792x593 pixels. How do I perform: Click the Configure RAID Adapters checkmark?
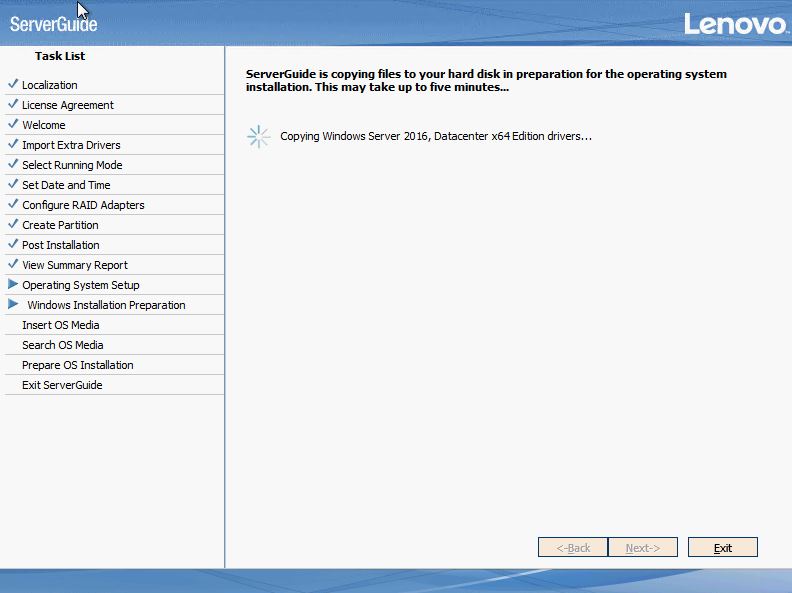point(13,204)
